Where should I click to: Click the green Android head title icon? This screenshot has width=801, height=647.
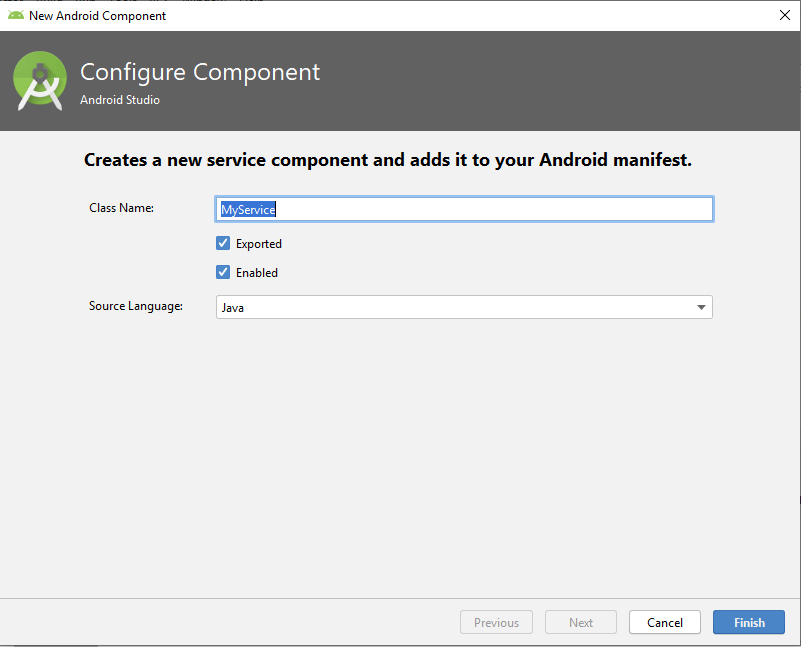[x=16, y=15]
